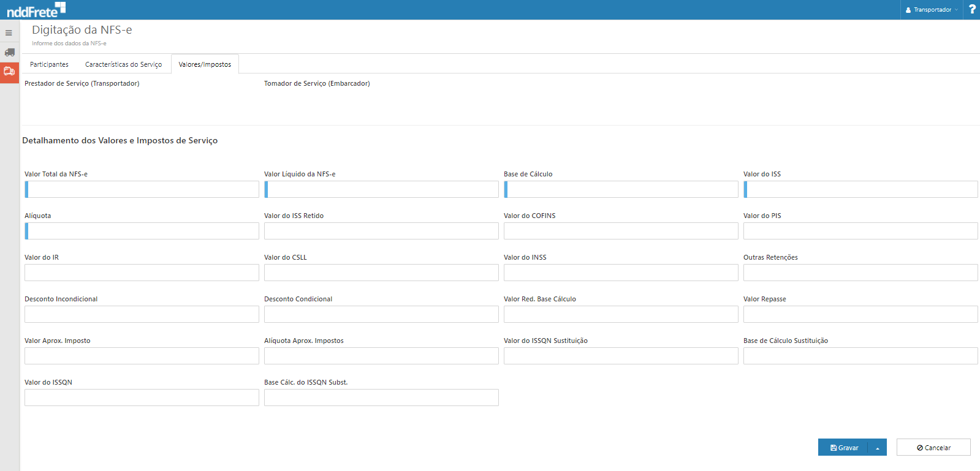The width and height of the screenshot is (980, 471).
Task: Select the Desconto Incondicional field
Action: [x=142, y=314]
